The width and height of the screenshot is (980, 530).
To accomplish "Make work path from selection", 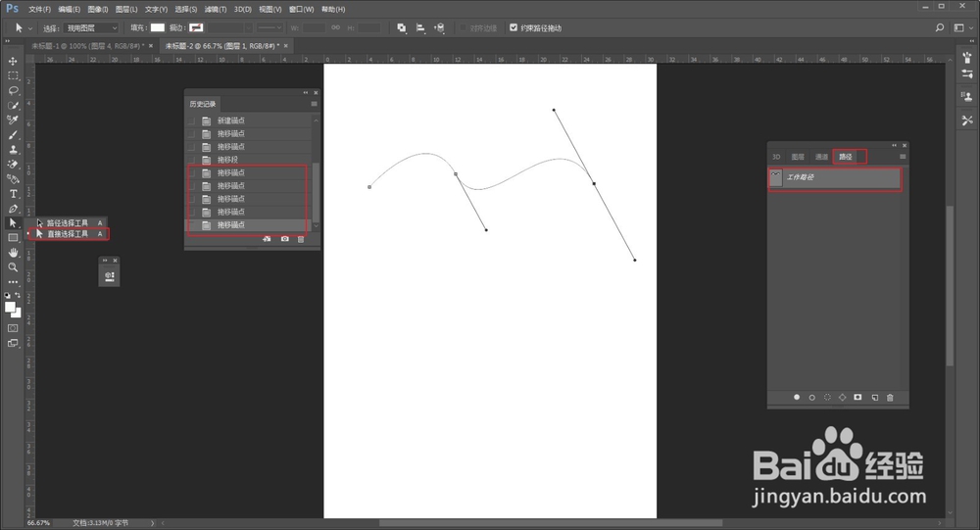I will coord(843,398).
